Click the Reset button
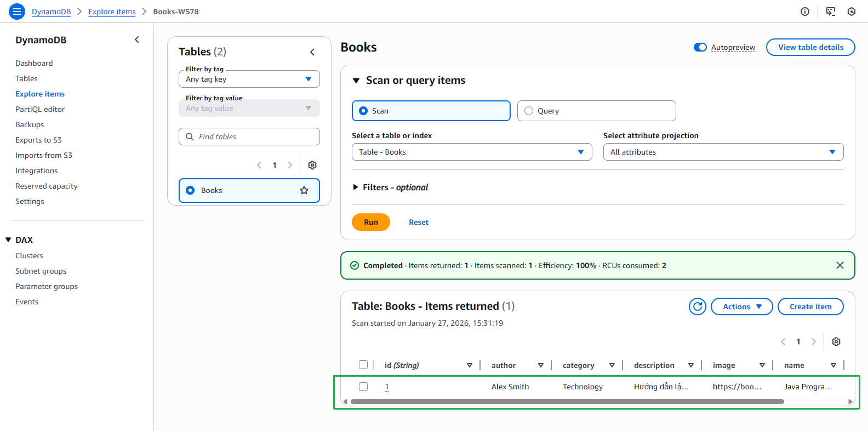 click(x=419, y=222)
